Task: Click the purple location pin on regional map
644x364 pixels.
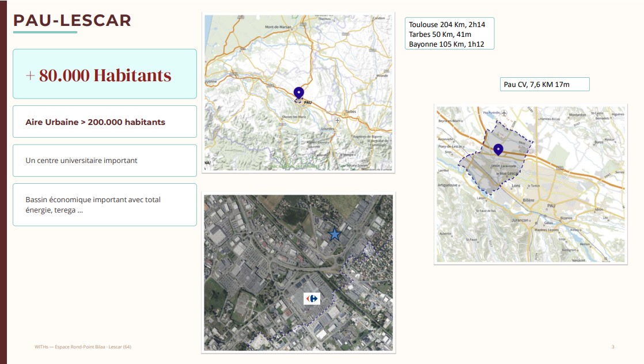Action: coord(298,93)
